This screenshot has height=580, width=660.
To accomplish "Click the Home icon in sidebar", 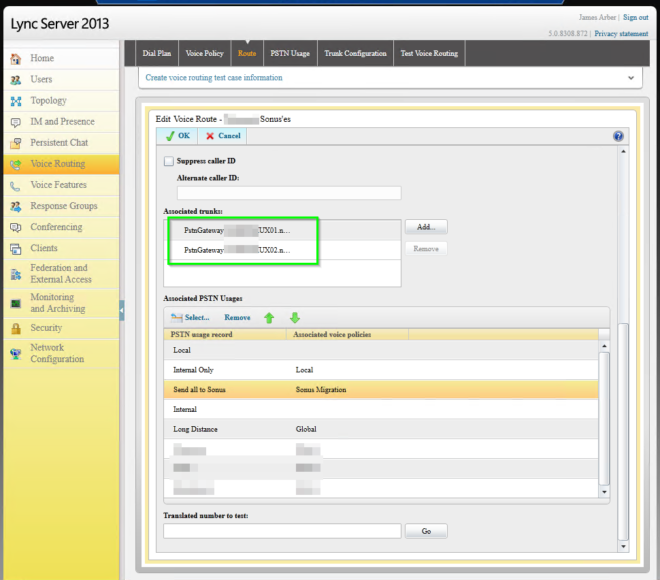I will [15, 59].
